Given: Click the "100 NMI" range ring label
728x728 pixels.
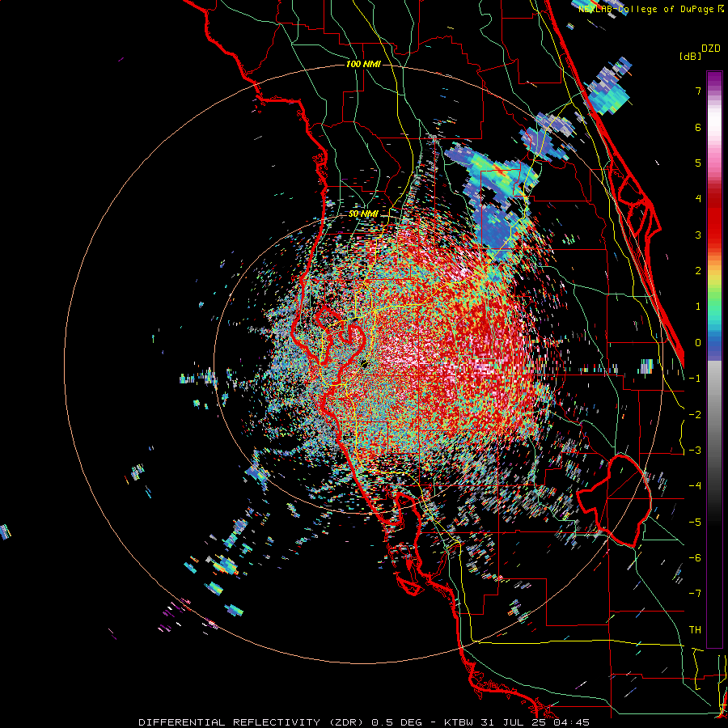Looking at the screenshot, I should tap(363, 64).
